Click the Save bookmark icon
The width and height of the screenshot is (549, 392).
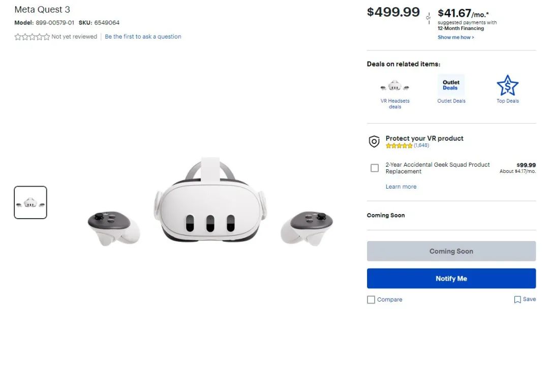tap(517, 299)
